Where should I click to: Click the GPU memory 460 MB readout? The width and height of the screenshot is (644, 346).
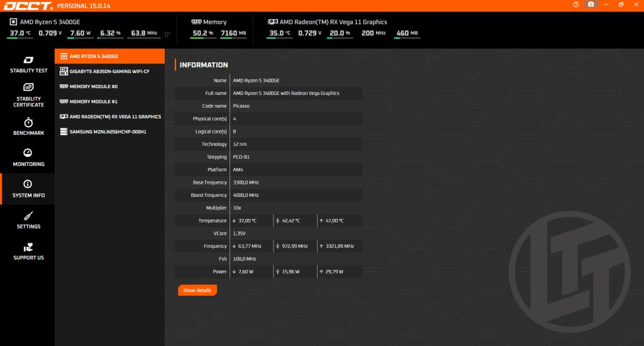pyautogui.click(x=407, y=33)
